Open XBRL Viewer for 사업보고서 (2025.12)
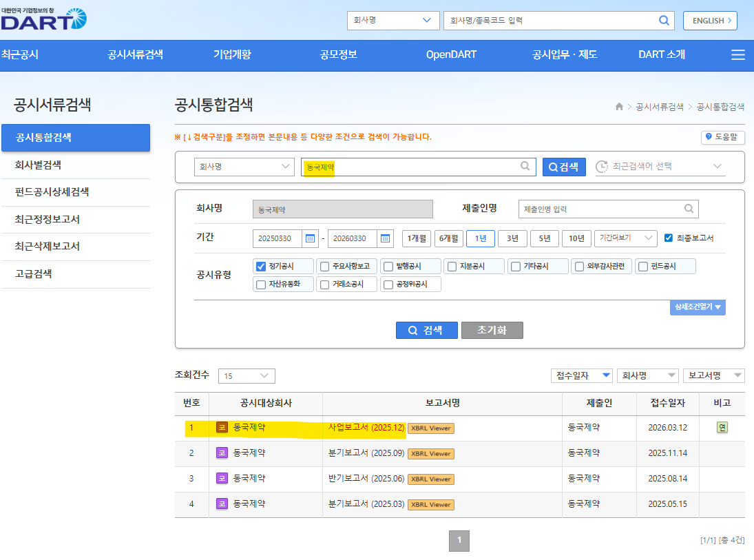The image size is (754, 560). (x=431, y=428)
